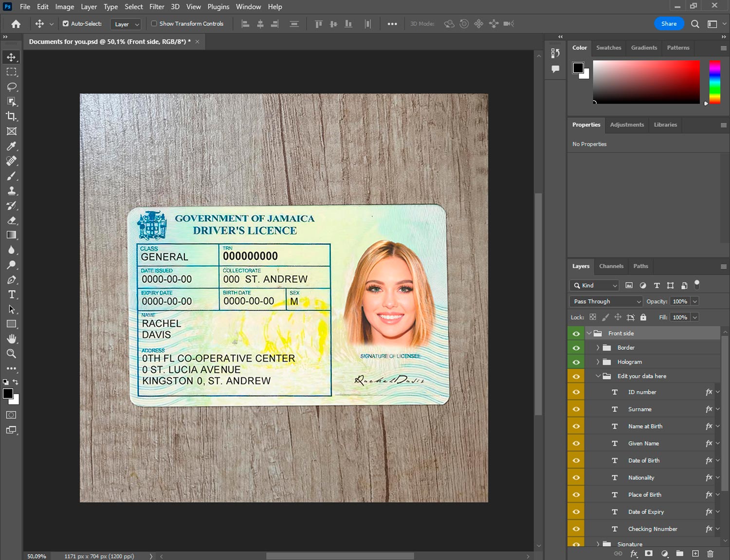Viewport: 730px width, 560px height.
Task: Pick the Eyedropper tool
Action: click(x=11, y=146)
